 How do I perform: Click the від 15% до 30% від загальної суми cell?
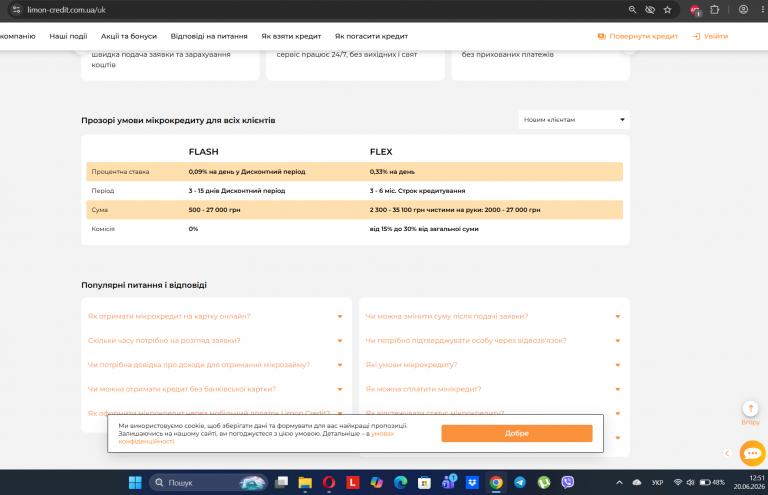424,229
